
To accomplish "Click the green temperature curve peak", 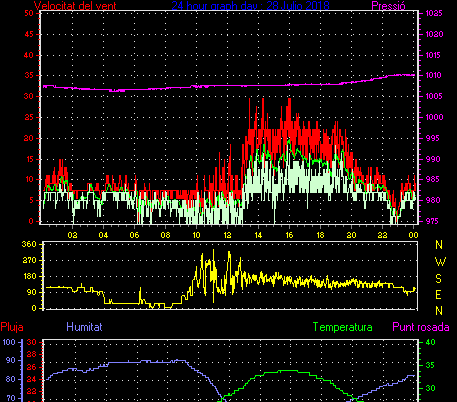I will pyautogui.click(x=288, y=370).
